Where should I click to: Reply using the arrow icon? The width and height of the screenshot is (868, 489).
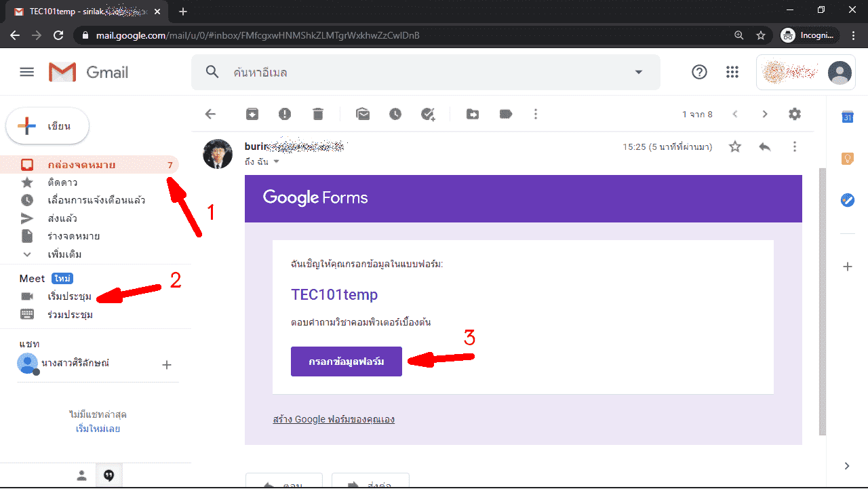[765, 146]
